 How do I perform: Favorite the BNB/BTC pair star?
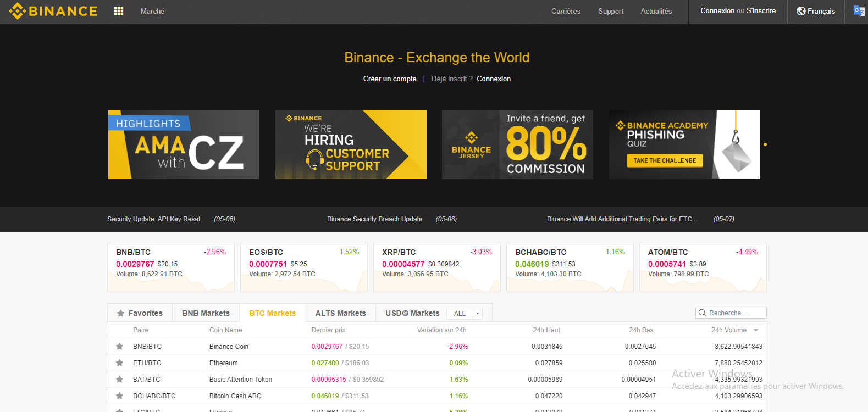(119, 347)
